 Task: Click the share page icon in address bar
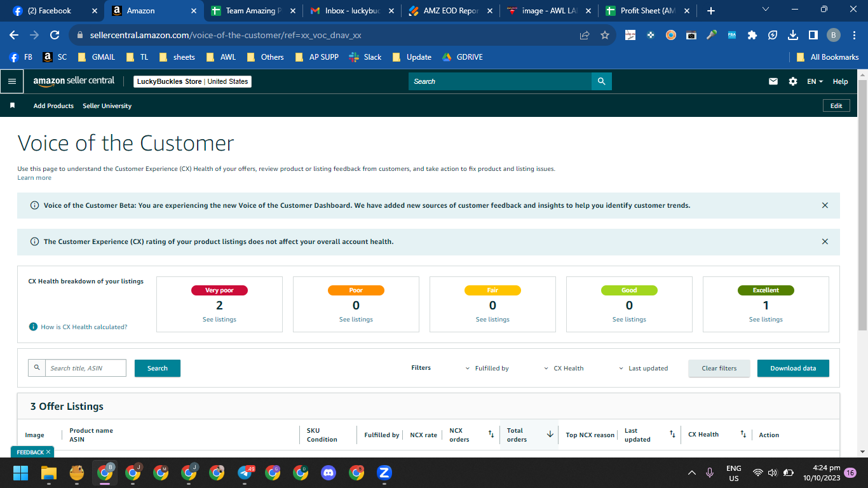[x=585, y=35]
